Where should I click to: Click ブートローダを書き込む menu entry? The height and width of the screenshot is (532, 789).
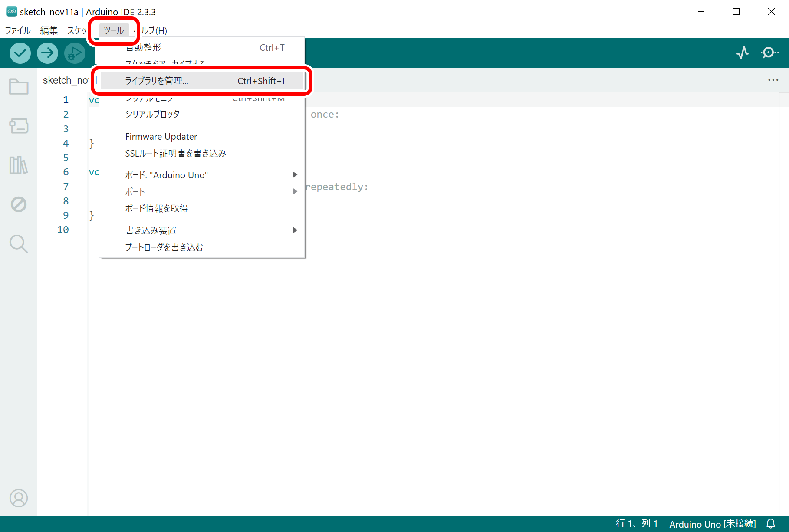point(164,247)
